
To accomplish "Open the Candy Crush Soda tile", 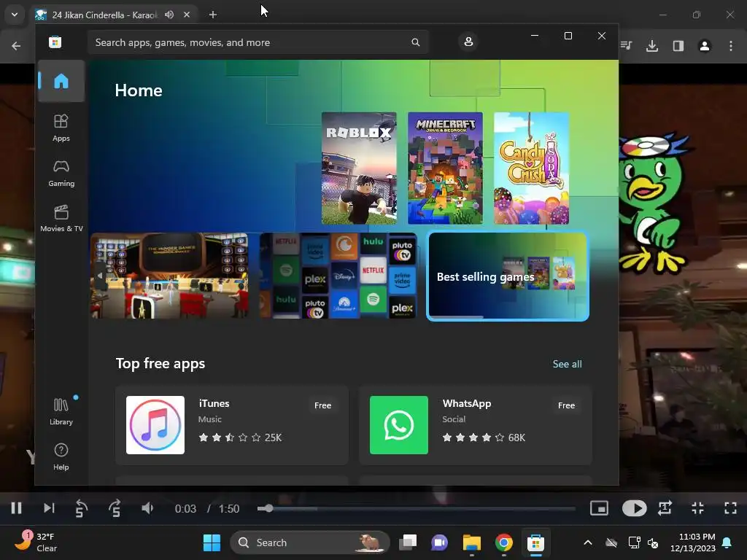I will point(532,168).
